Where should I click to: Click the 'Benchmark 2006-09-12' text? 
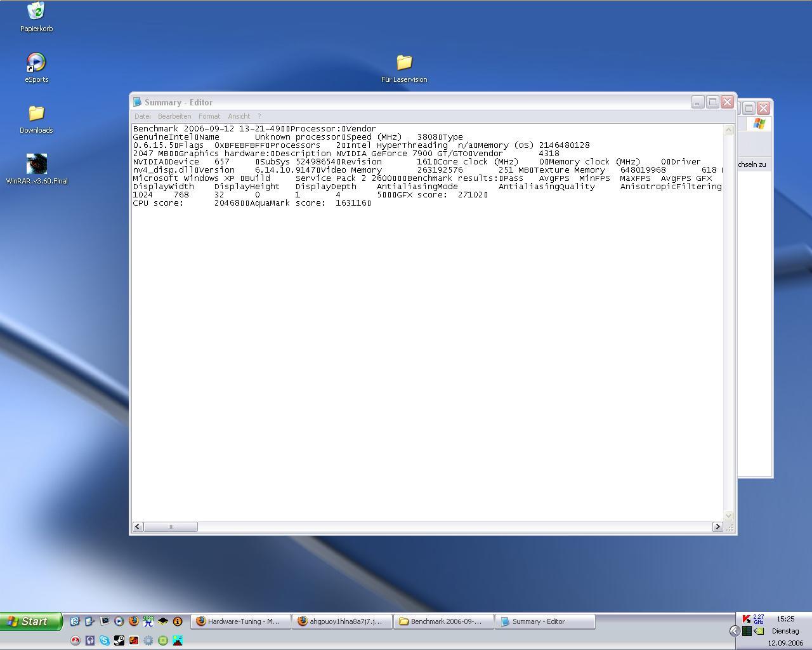(183, 129)
